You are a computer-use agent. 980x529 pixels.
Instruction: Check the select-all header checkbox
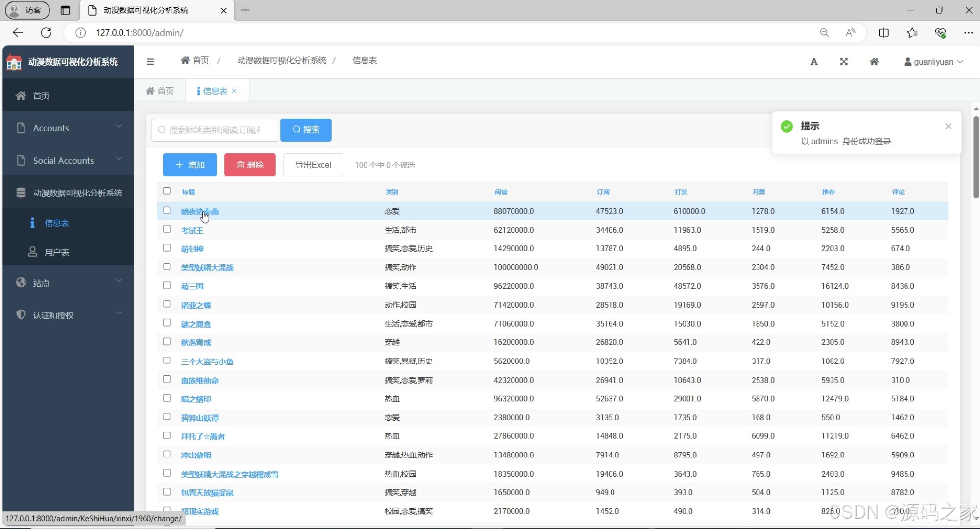point(167,191)
